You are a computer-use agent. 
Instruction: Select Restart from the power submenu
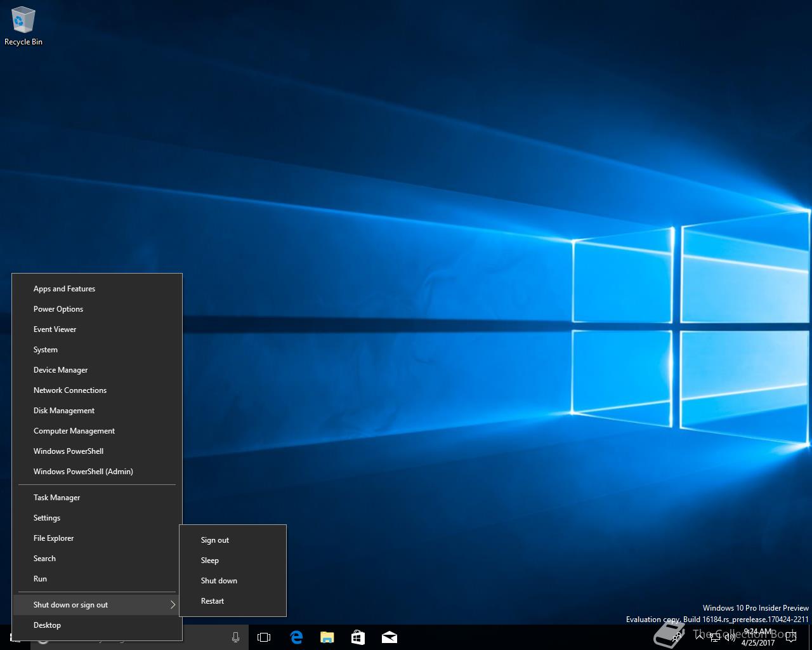(213, 601)
